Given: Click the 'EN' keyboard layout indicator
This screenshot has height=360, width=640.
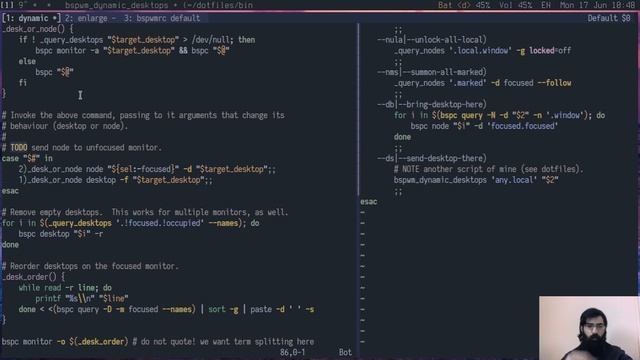Looking at the screenshot, I should [x=546, y=5].
